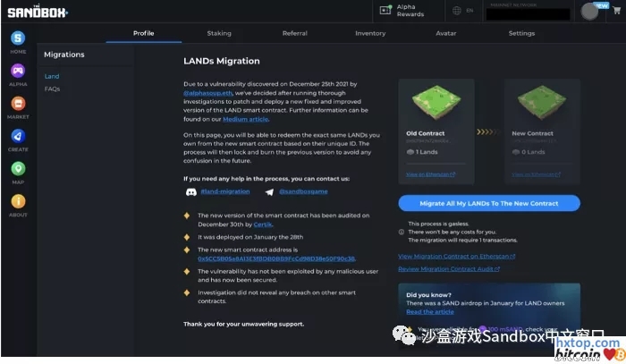Open the Home sidebar icon
Image resolution: width=626 pixels, height=364 pixels.
coord(18,42)
